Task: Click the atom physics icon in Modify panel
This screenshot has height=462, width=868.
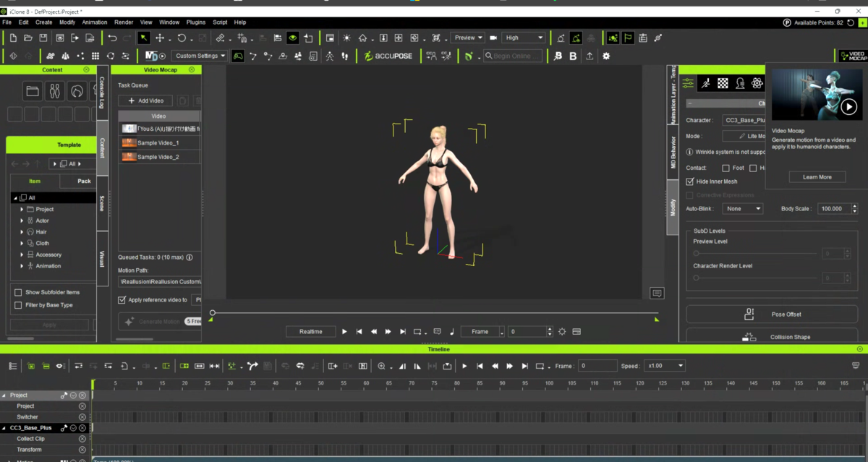Action: pos(757,84)
